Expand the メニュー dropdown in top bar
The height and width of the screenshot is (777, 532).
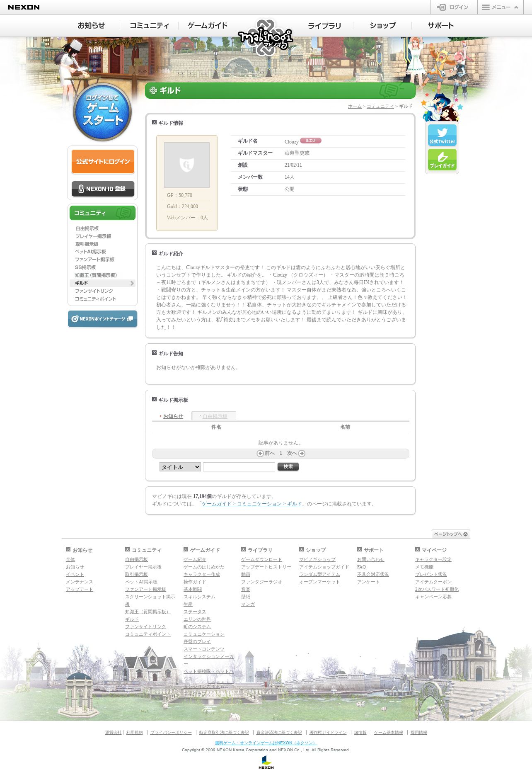click(x=501, y=7)
